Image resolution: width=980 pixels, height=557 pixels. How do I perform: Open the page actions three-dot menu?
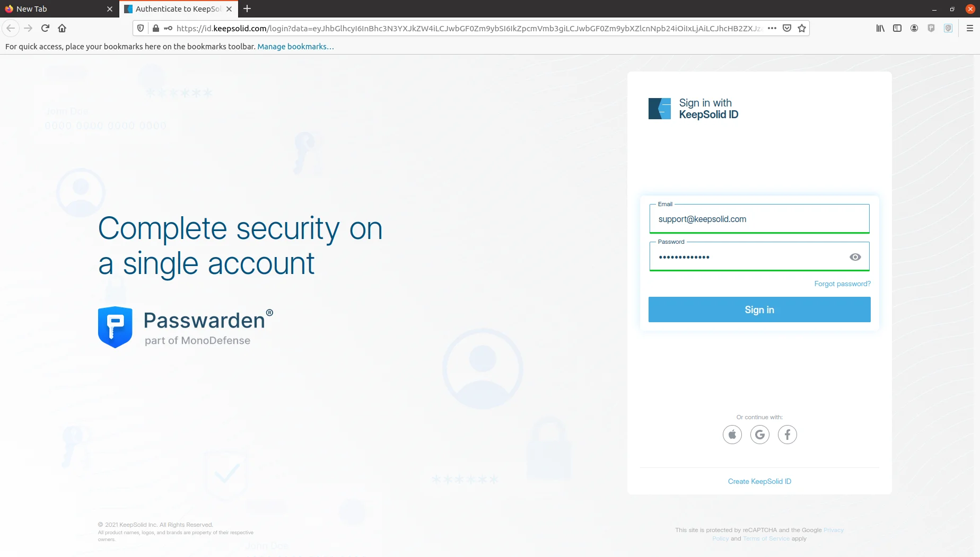[772, 28]
